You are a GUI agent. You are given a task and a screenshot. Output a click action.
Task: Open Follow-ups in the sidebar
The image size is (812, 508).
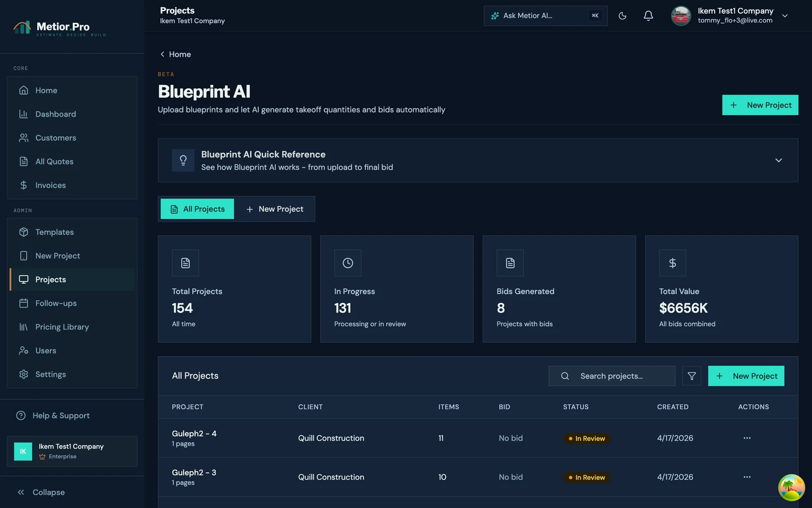click(72, 303)
